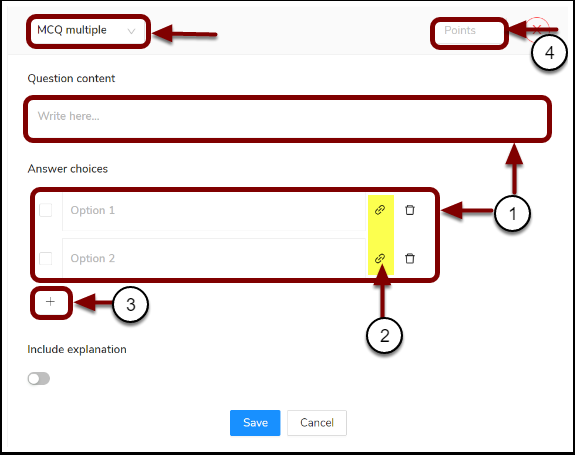This screenshot has height=455, width=575.
Task: Delete Option 2 with trash icon
Action: [410, 258]
